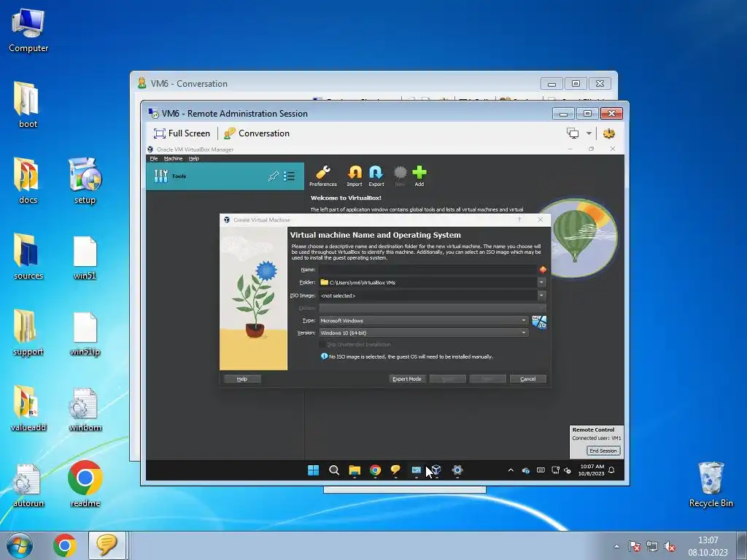The height and width of the screenshot is (560, 747).
Task: Select the winbom file on desktop
Action: 85,409
